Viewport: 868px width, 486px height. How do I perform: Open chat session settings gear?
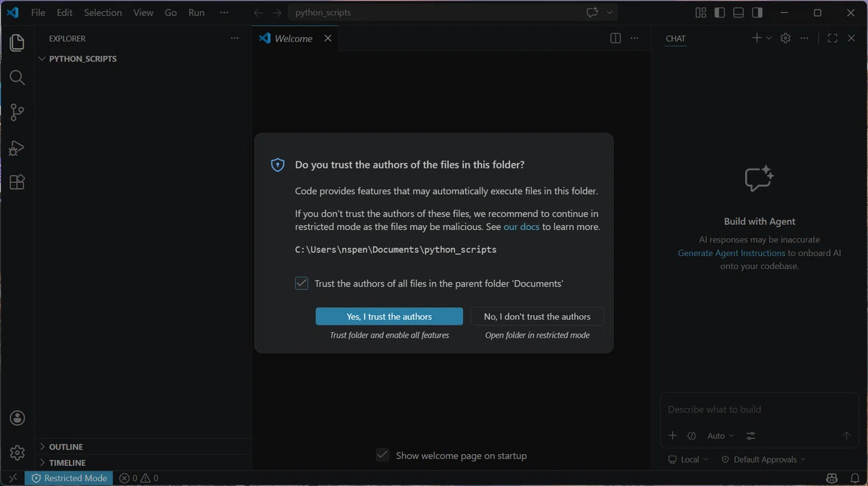[786, 38]
